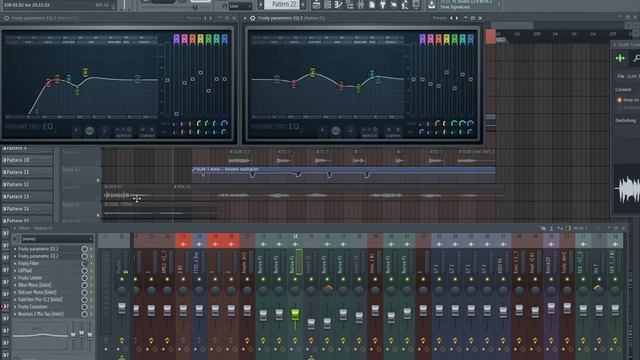Select yellow band node on left EQ curve
Image resolution: width=640 pixels, height=360 pixels.
coord(85,72)
